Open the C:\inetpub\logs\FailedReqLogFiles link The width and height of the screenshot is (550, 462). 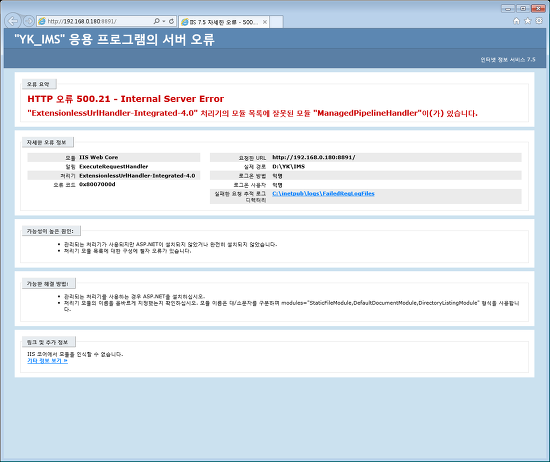point(323,194)
